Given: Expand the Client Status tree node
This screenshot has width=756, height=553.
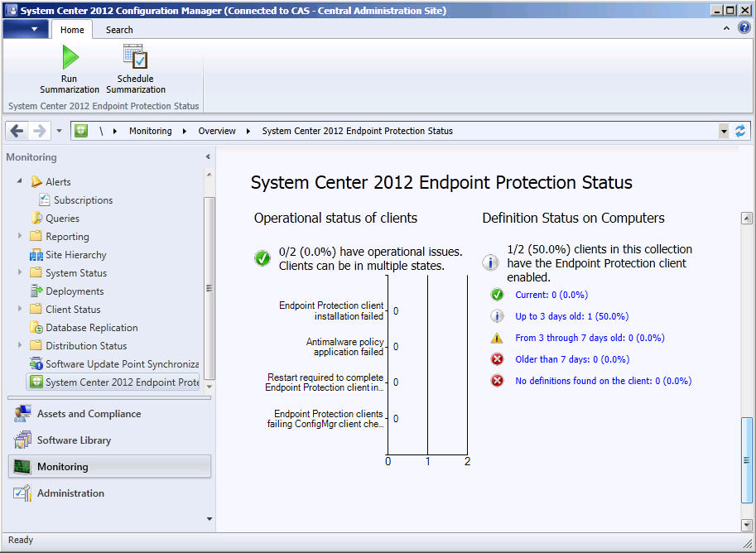Looking at the screenshot, I should (20, 309).
